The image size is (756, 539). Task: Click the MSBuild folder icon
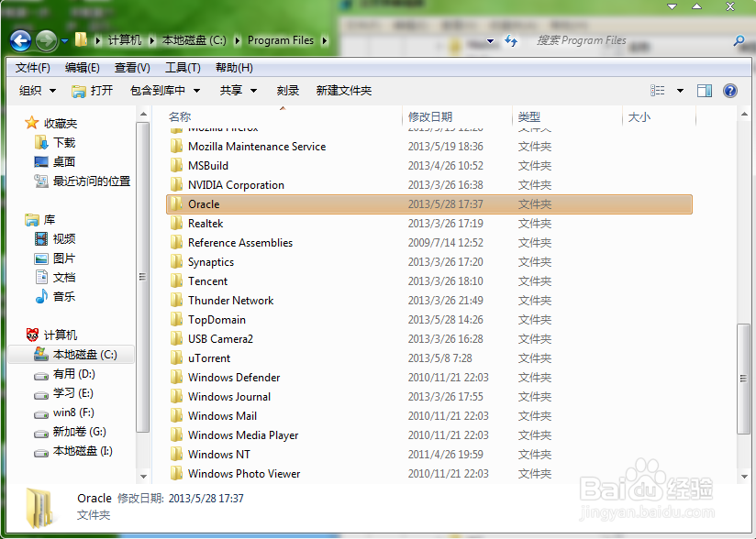click(176, 166)
